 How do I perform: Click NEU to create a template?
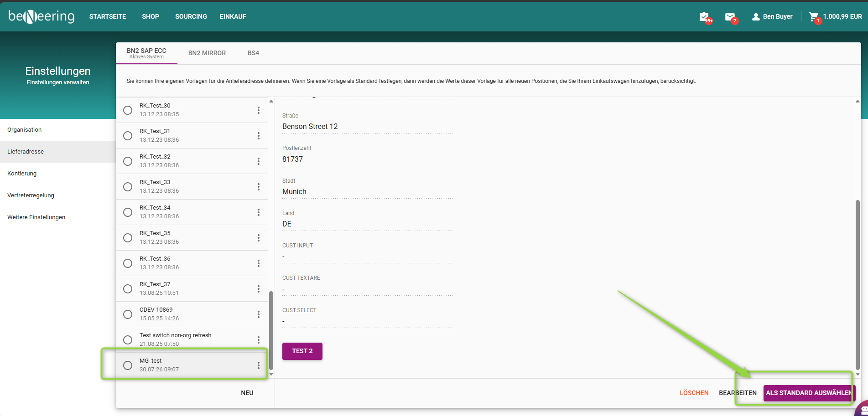(x=247, y=393)
